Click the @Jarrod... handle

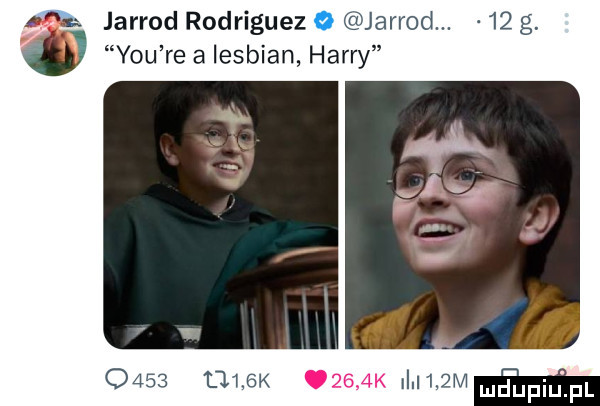pos(398,22)
